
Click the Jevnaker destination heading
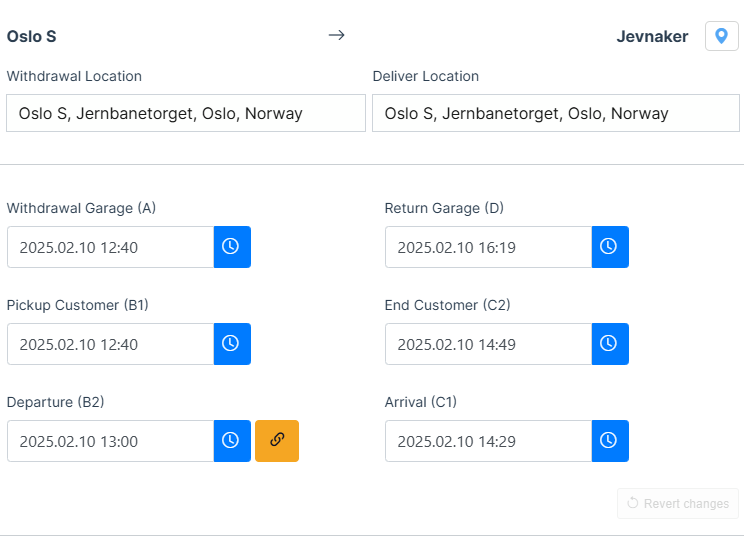(x=652, y=37)
